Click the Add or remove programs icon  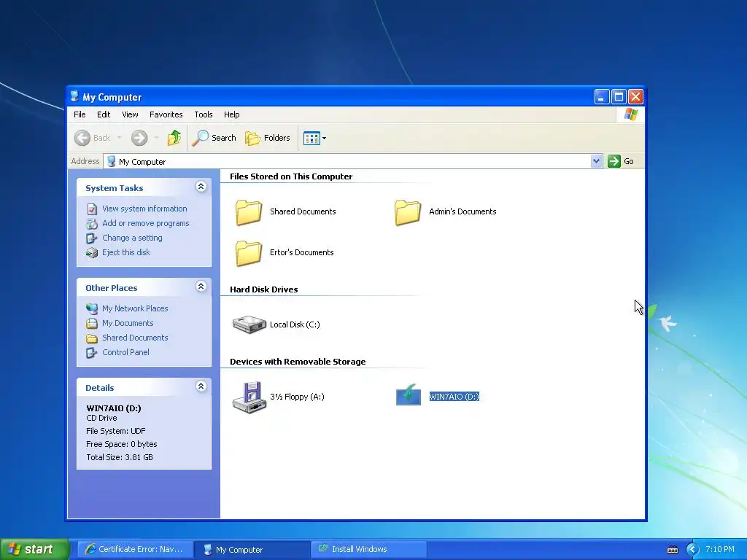point(92,223)
